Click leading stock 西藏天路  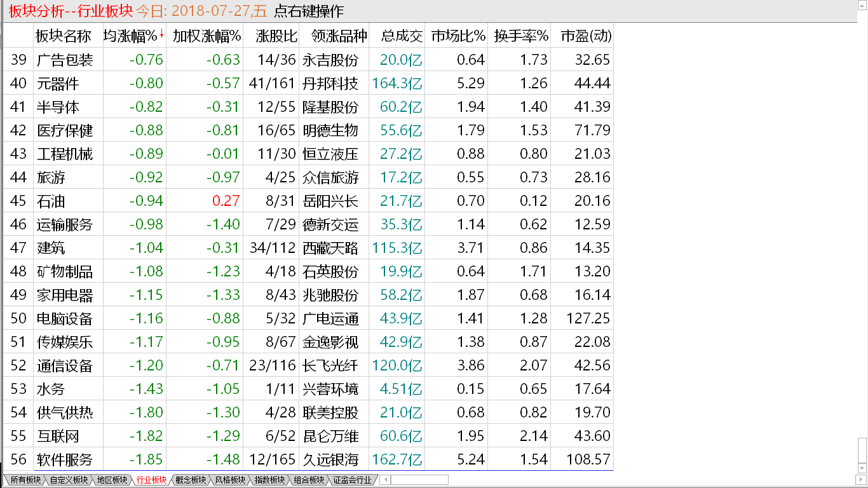coord(330,248)
